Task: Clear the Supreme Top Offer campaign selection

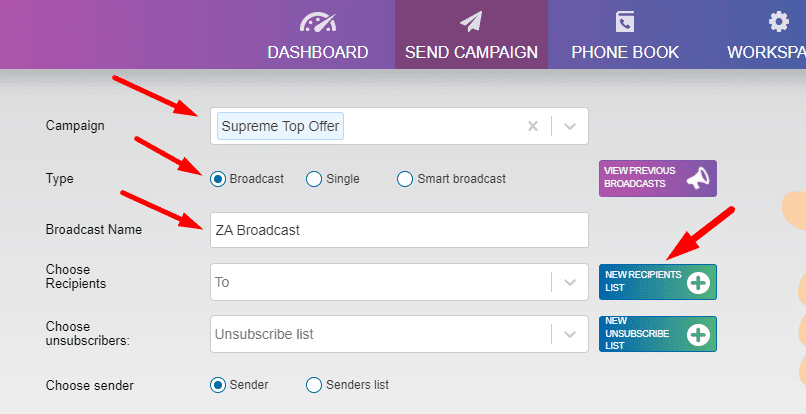Action: coord(533,126)
